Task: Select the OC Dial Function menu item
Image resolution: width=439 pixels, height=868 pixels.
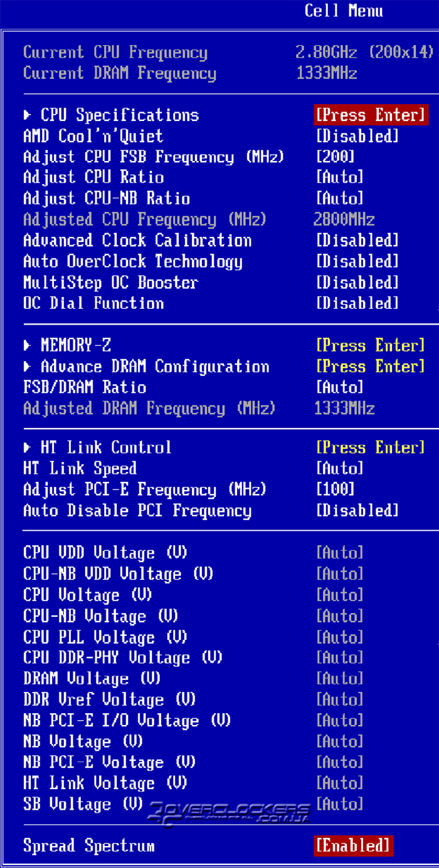Action: (x=93, y=303)
